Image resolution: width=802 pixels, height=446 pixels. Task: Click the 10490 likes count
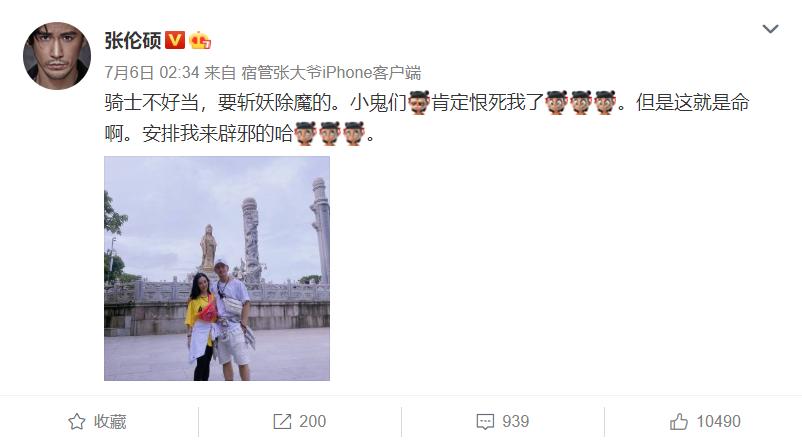[719, 421]
